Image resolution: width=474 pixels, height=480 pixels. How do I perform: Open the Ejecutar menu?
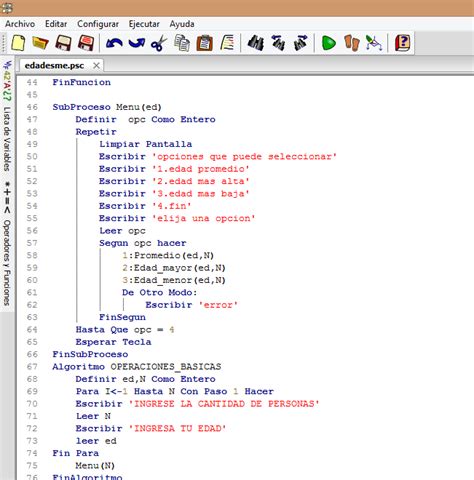pos(144,24)
